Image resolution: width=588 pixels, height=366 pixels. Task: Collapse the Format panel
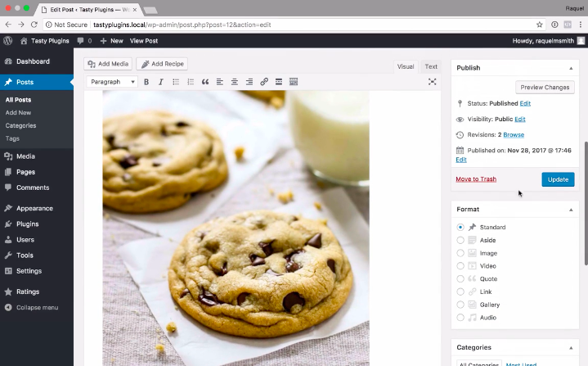pyautogui.click(x=571, y=210)
